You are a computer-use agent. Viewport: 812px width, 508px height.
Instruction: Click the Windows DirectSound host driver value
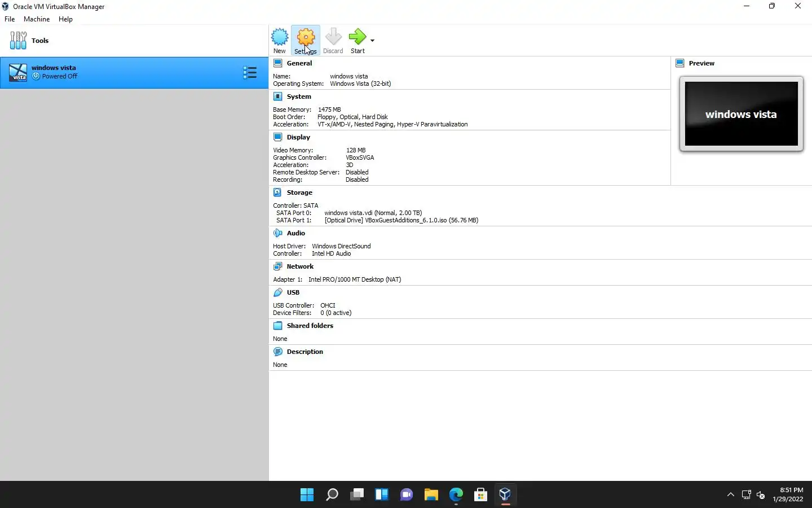(x=341, y=246)
